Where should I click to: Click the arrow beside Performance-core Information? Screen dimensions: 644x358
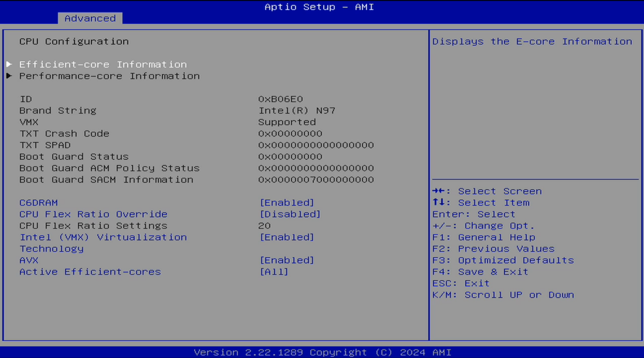[9, 76]
